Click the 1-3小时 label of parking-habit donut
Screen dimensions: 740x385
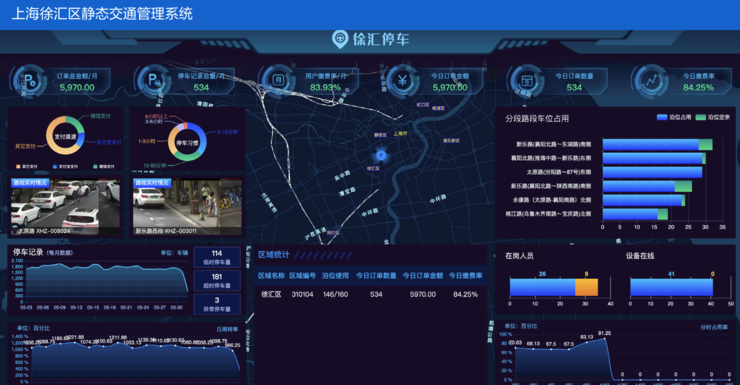pyautogui.click(x=146, y=141)
